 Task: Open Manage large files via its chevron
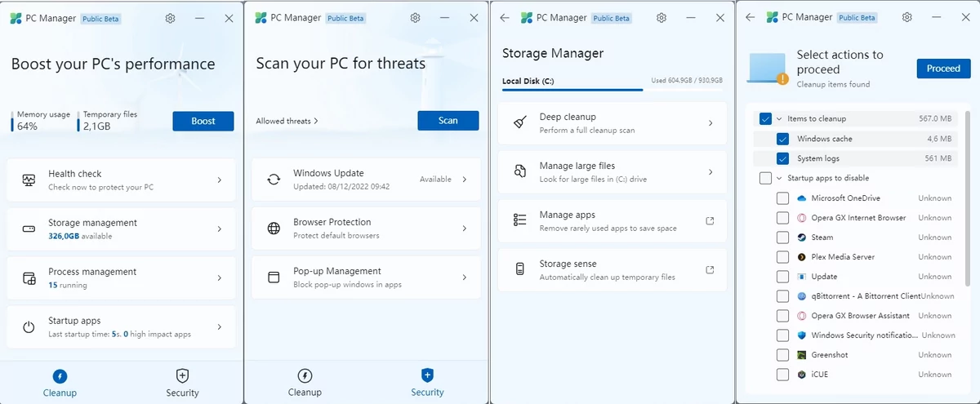[710, 171]
